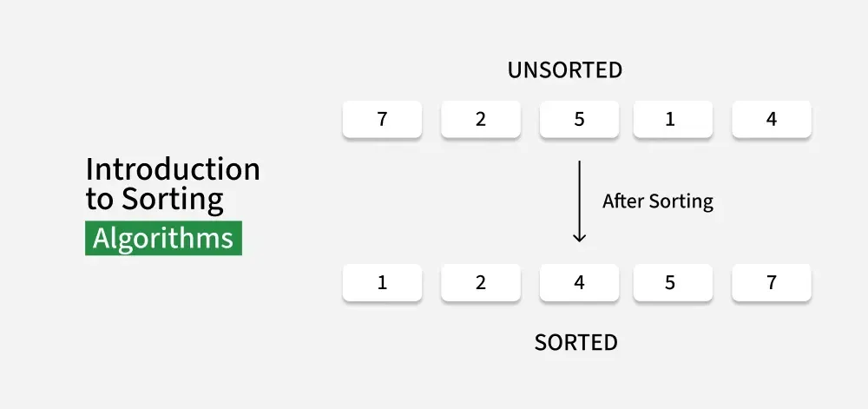Click the arrowhead tip of the down arrow
Image resolution: width=868 pixels, height=409 pixels.
point(580,238)
